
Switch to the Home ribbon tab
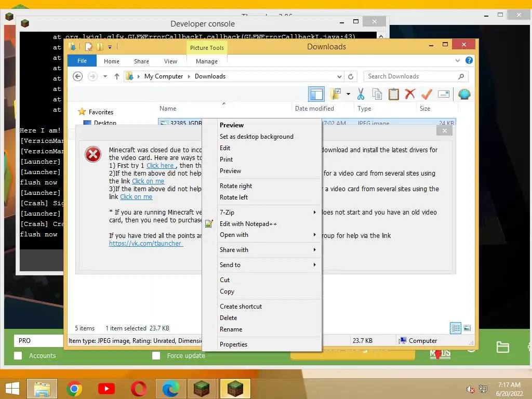112,61
